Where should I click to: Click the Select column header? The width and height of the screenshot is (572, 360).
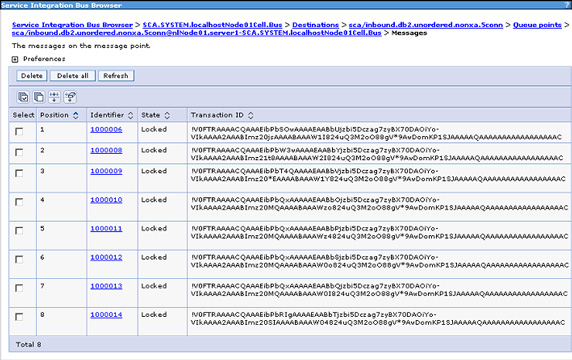[23, 115]
